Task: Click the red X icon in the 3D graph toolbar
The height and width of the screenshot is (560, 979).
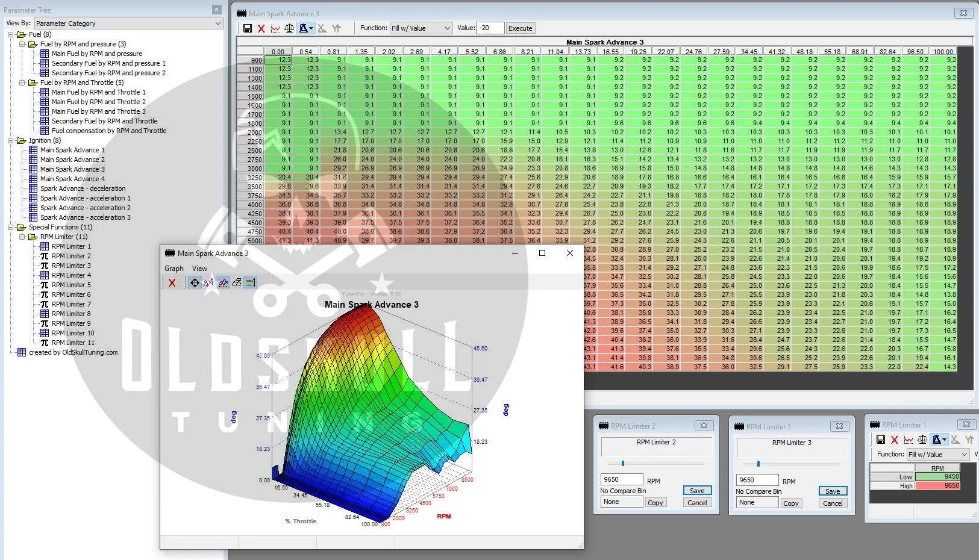Action: [x=172, y=282]
